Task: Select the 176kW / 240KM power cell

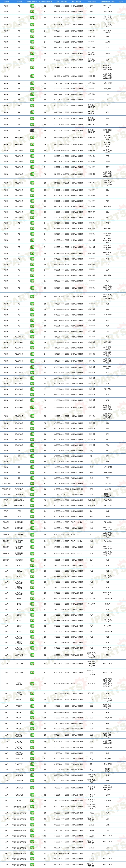Action: click(x=76, y=478)
